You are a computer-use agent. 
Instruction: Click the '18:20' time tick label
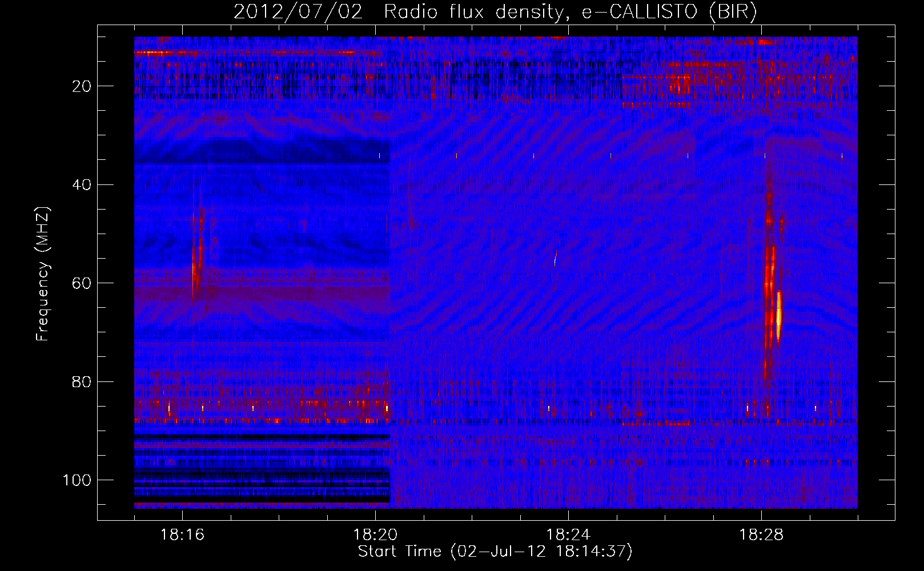coord(375,535)
